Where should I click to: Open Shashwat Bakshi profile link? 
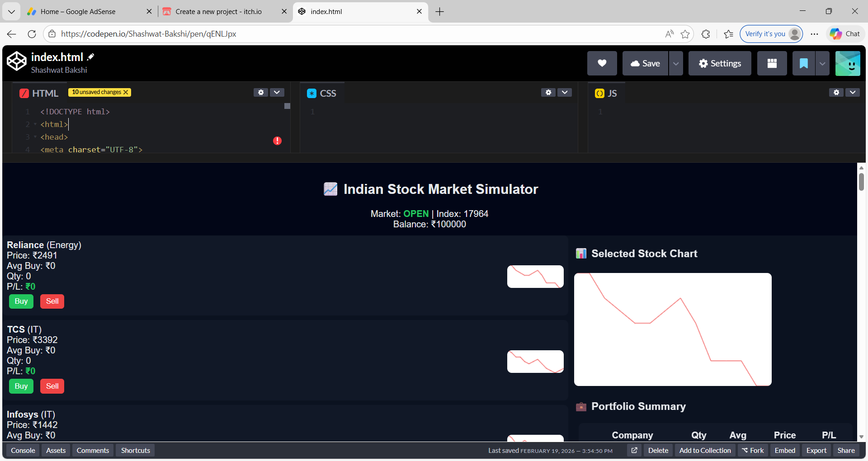(x=59, y=70)
